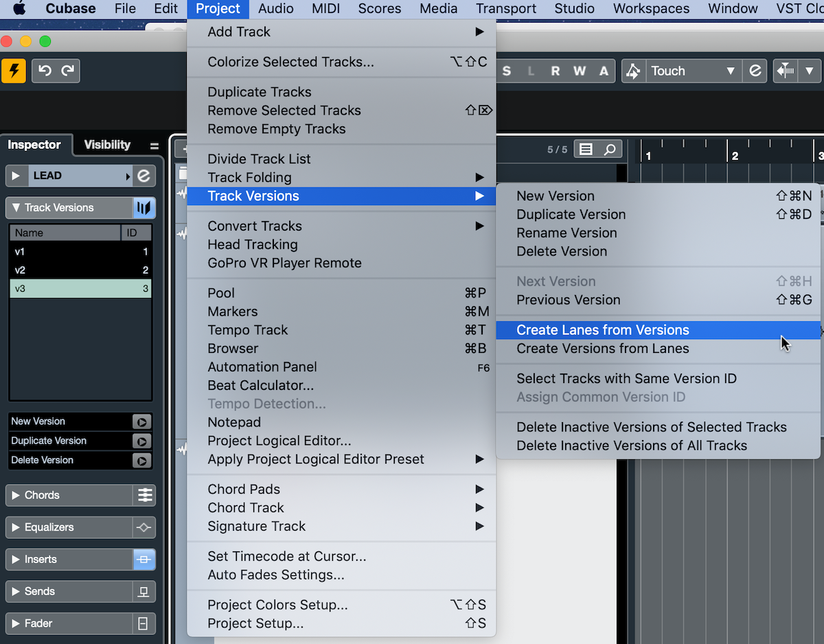
Task: Toggle global Read 'R' automation button
Action: 556,71
